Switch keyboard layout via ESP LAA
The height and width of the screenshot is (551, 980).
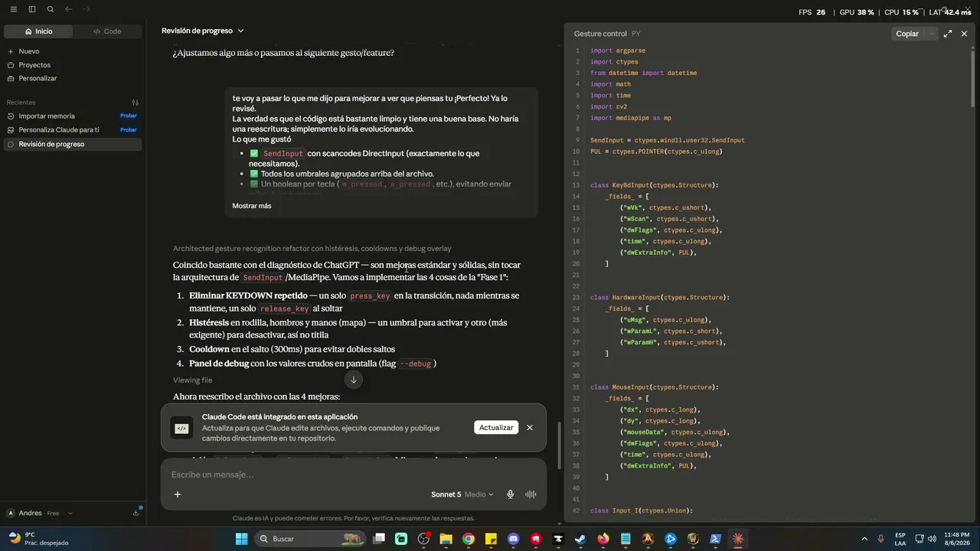point(900,539)
